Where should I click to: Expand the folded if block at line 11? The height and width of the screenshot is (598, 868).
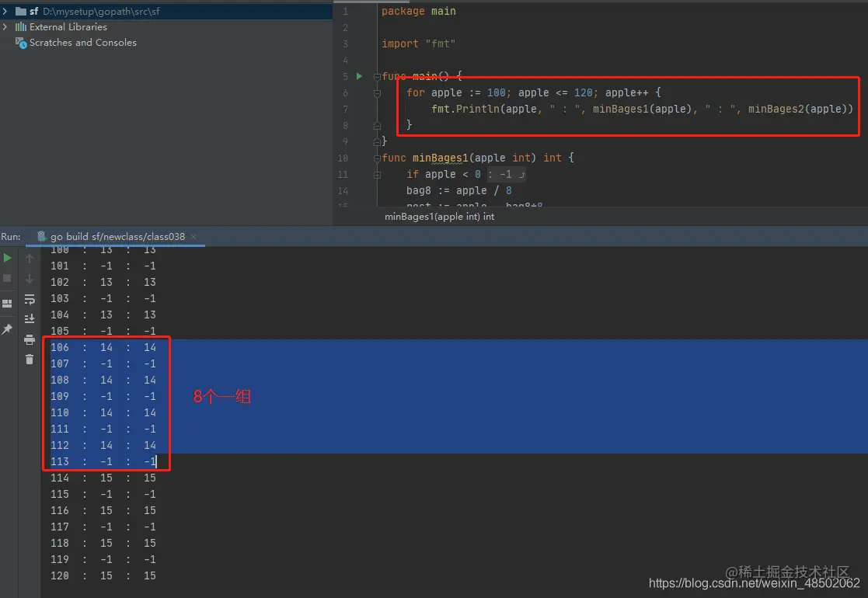(377, 175)
